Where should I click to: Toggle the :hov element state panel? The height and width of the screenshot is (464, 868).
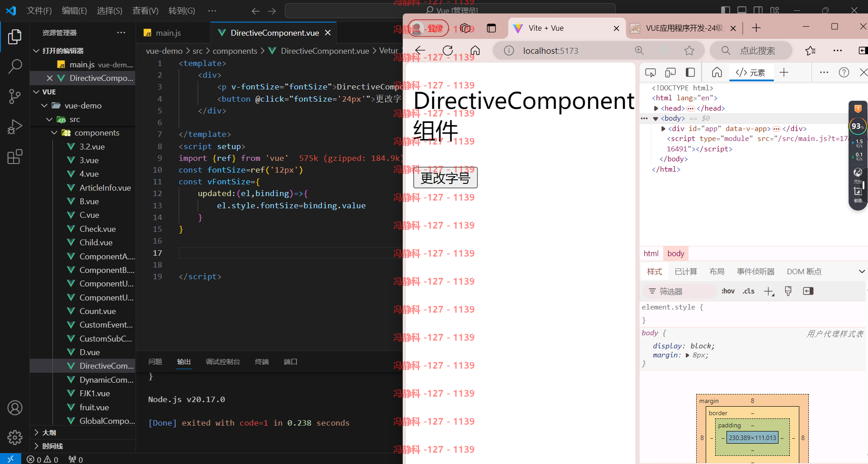(x=728, y=291)
